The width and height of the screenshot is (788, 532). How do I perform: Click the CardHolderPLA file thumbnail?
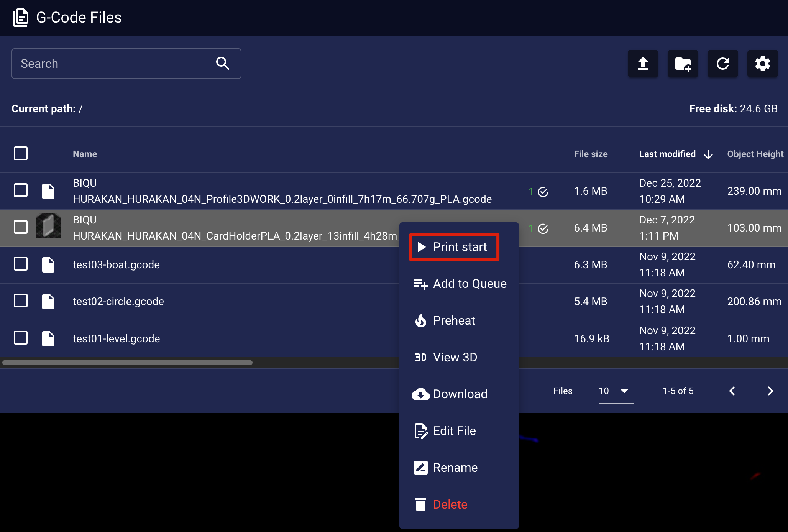pos(48,226)
